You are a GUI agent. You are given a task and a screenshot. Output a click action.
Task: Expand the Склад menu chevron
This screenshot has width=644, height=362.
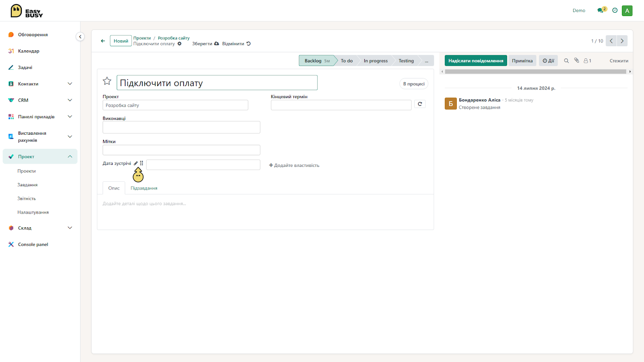[x=70, y=228]
